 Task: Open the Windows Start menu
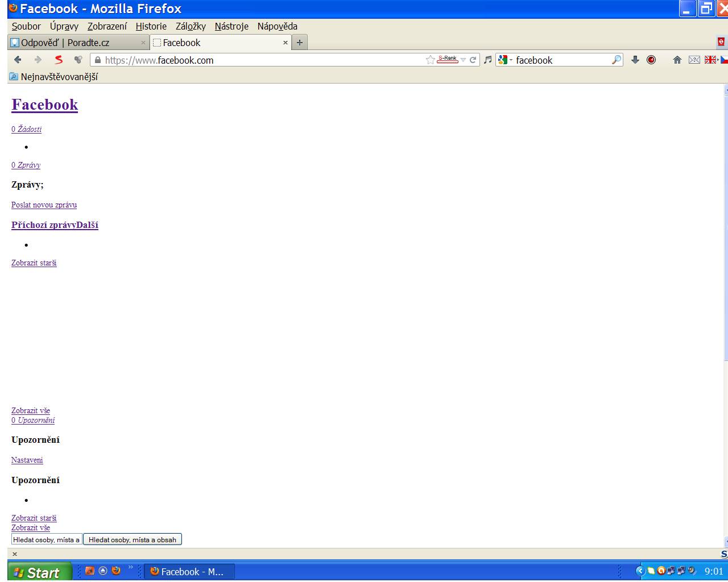click(x=39, y=572)
